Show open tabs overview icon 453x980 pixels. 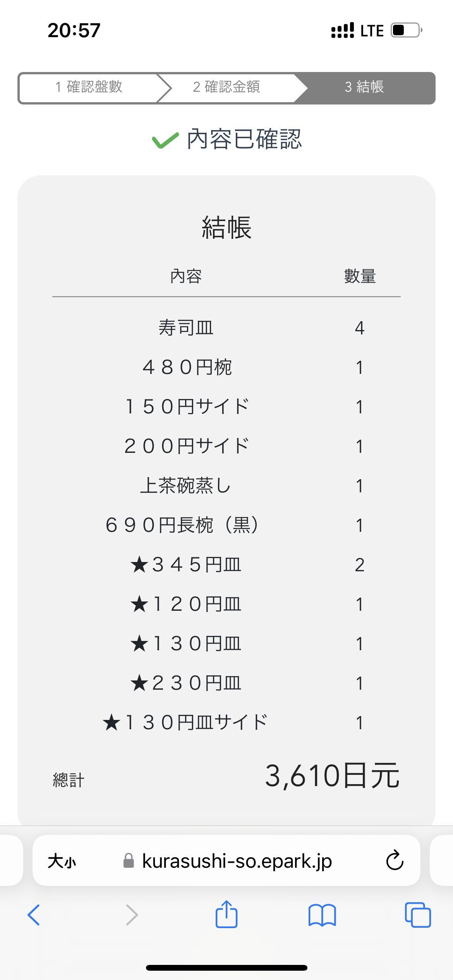click(418, 915)
